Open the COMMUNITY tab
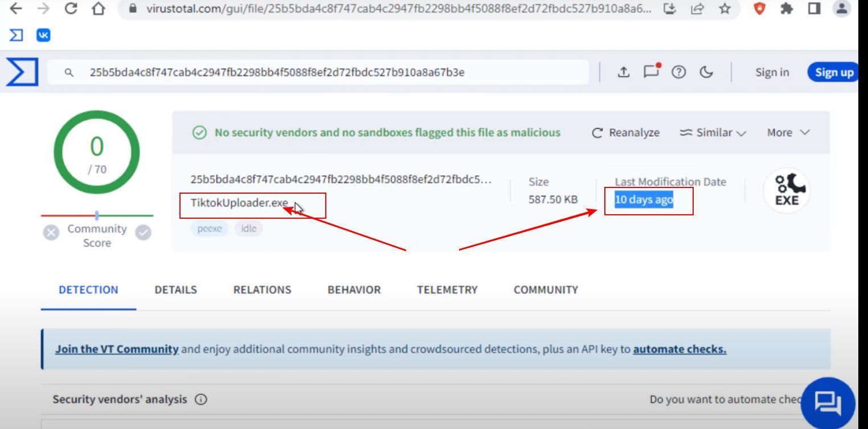Viewport: 868px width, 429px height. 546,289
